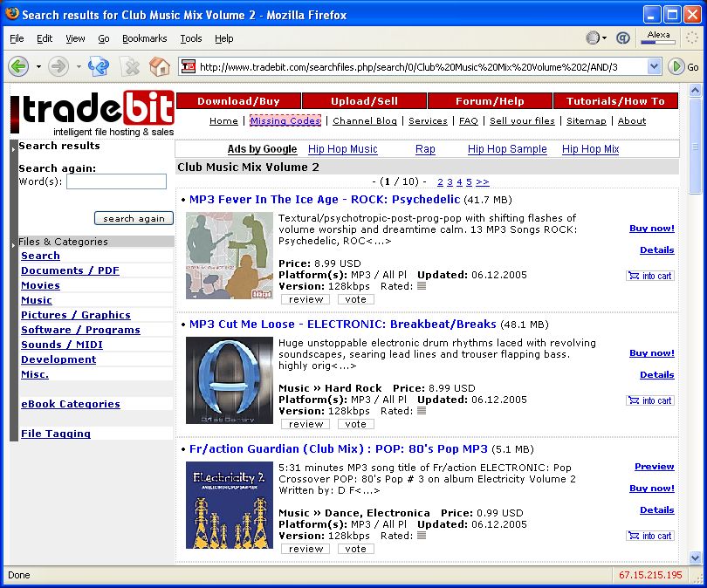Click the 67.15.215.195 status bar IP

pyautogui.click(x=650, y=575)
